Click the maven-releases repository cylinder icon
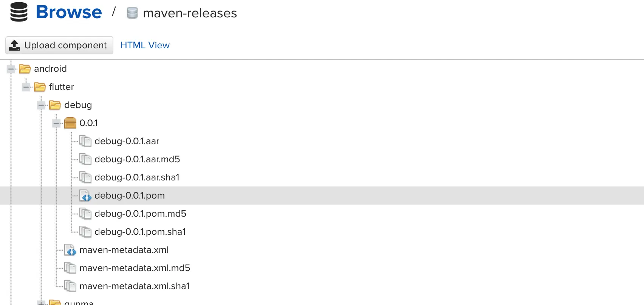644x305 pixels. click(132, 13)
